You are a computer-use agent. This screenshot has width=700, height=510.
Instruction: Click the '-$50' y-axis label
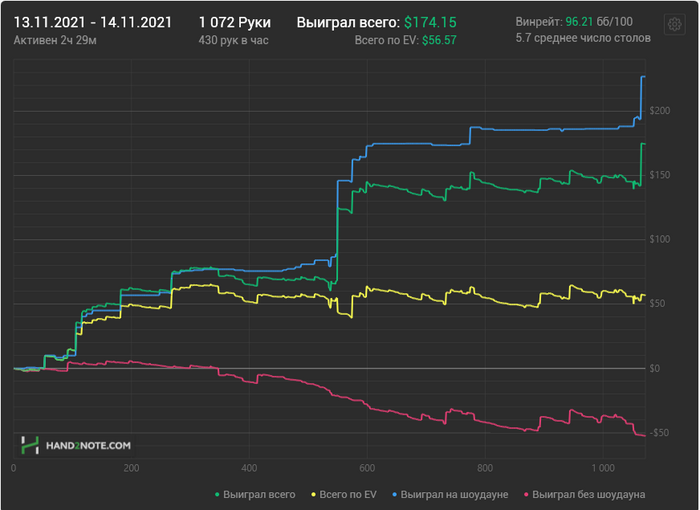click(659, 433)
